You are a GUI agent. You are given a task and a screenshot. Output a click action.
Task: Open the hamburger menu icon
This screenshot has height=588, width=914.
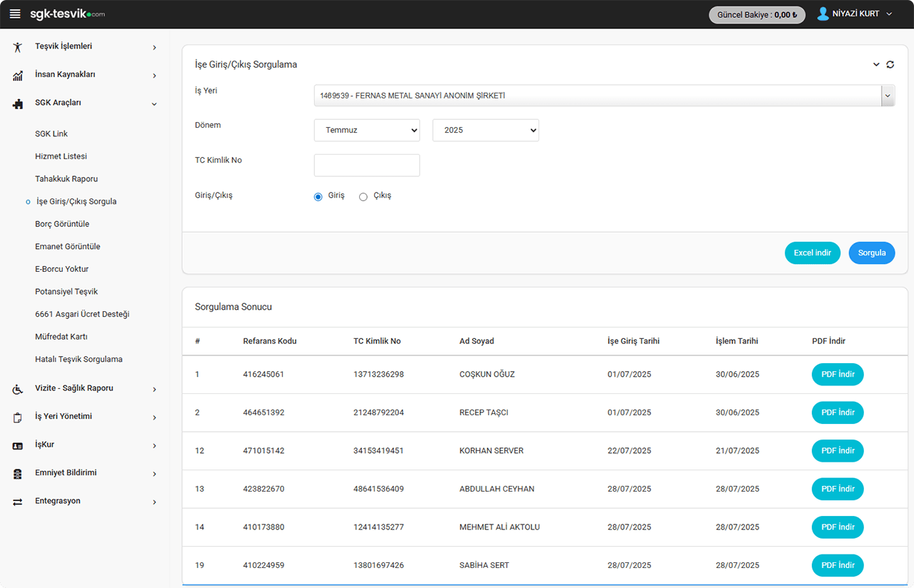coord(15,14)
